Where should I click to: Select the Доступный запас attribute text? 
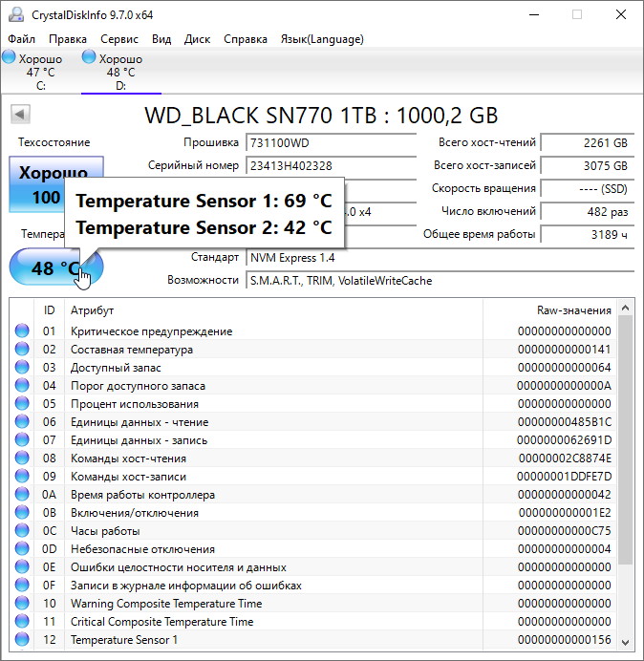116,368
